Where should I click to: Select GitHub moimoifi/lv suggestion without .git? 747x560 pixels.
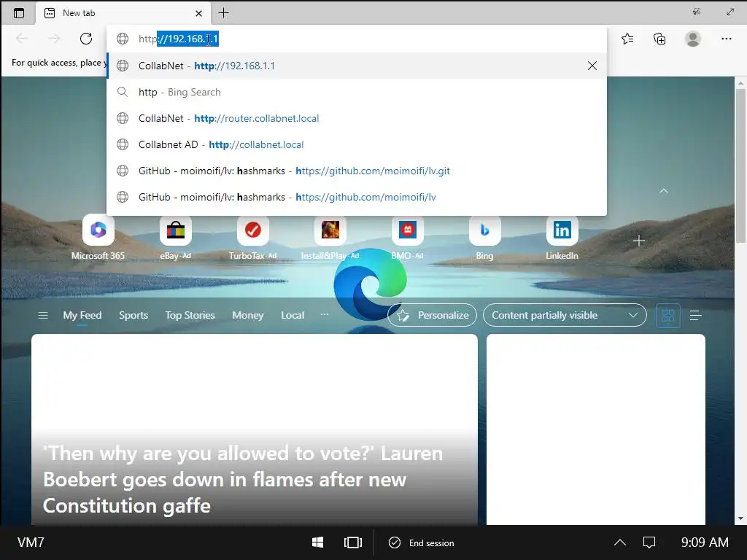pos(357,197)
